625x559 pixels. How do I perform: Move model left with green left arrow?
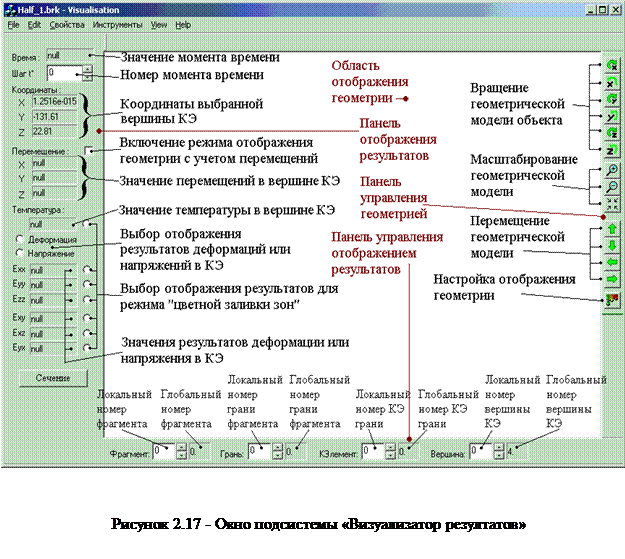pos(612,262)
